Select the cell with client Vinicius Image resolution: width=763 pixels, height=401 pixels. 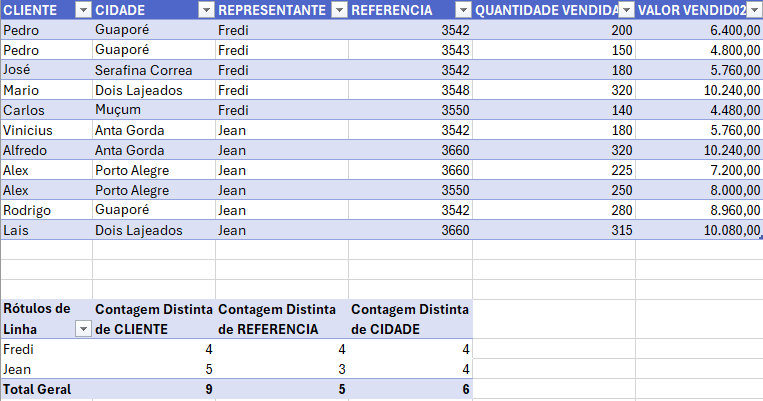46,130
